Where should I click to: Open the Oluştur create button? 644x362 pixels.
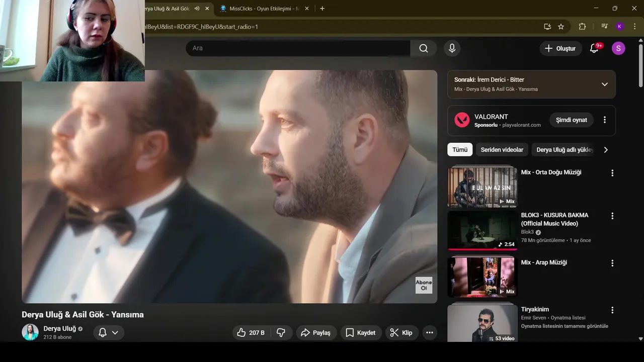tap(561, 48)
